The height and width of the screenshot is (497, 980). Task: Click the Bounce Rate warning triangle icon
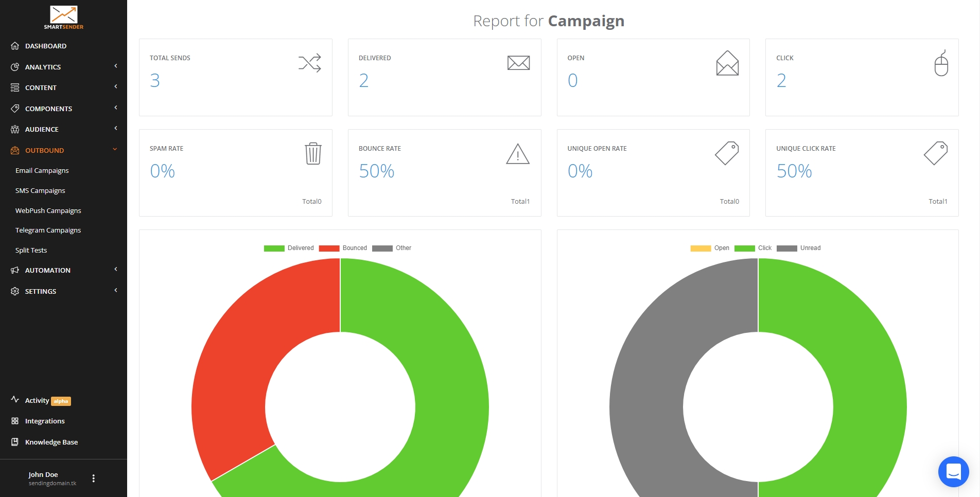[518, 154]
